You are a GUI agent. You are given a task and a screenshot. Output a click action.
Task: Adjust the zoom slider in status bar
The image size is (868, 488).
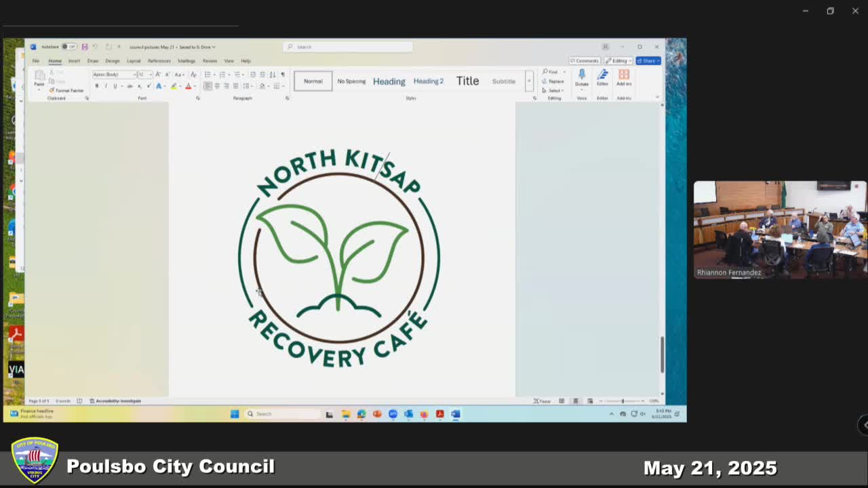coord(622,401)
